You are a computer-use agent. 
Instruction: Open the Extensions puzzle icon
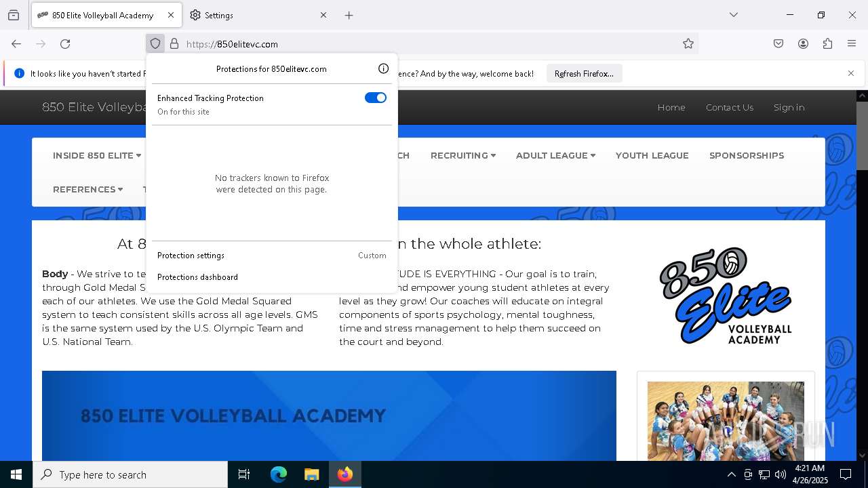pos(827,44)
